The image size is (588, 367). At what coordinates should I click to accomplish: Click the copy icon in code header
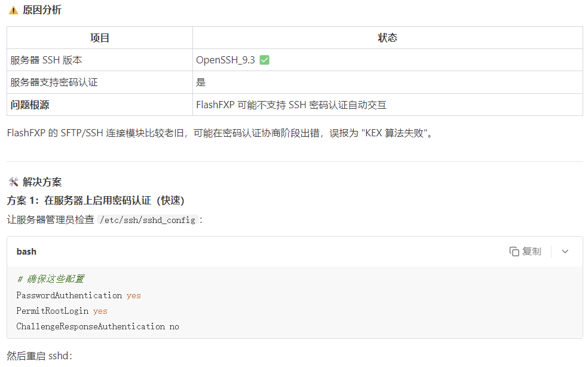[514, 252]
